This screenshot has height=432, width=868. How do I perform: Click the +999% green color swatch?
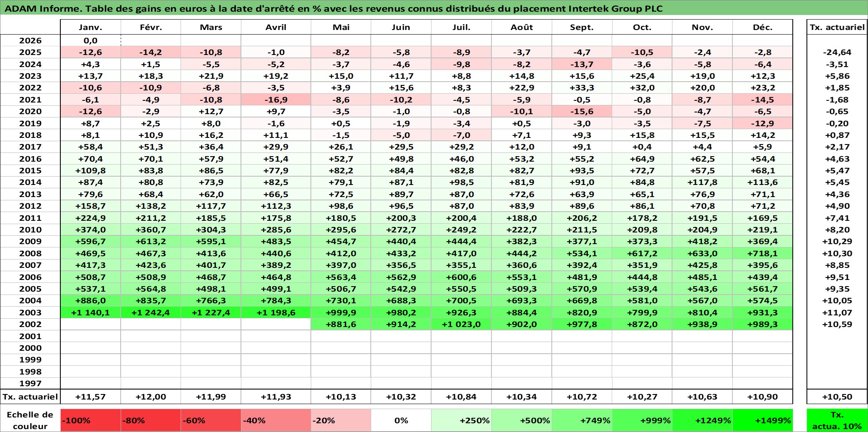pos(642,420)
